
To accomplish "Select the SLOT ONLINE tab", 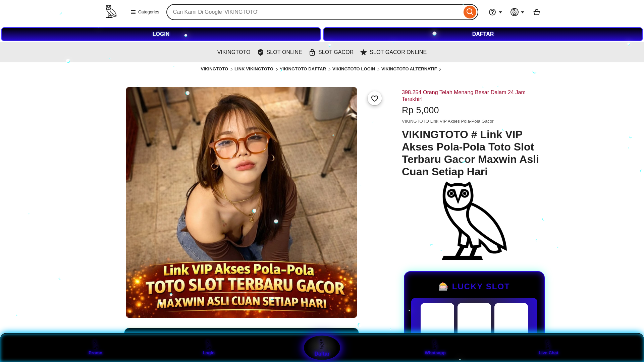I will [280, 52].
